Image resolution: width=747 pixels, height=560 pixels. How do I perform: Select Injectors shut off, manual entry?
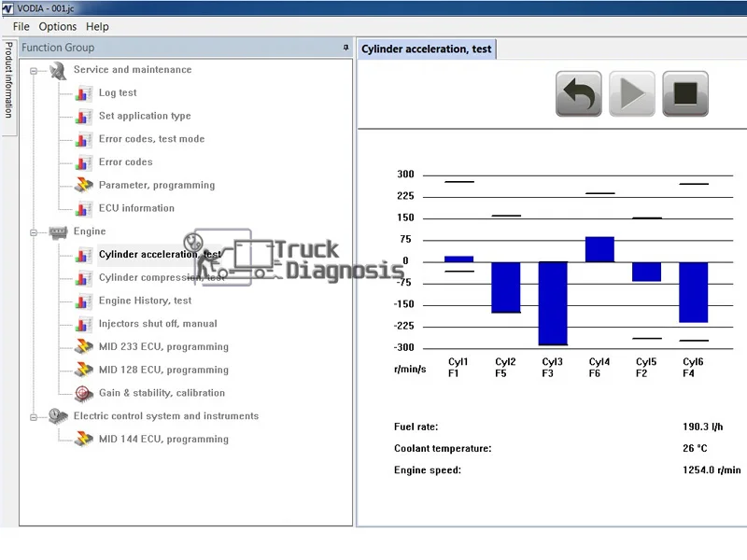[x=158, y=324]
